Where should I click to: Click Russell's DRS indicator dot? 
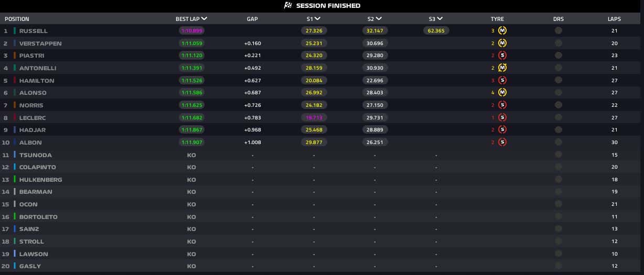pyautogui.click(x=559, y=31)
